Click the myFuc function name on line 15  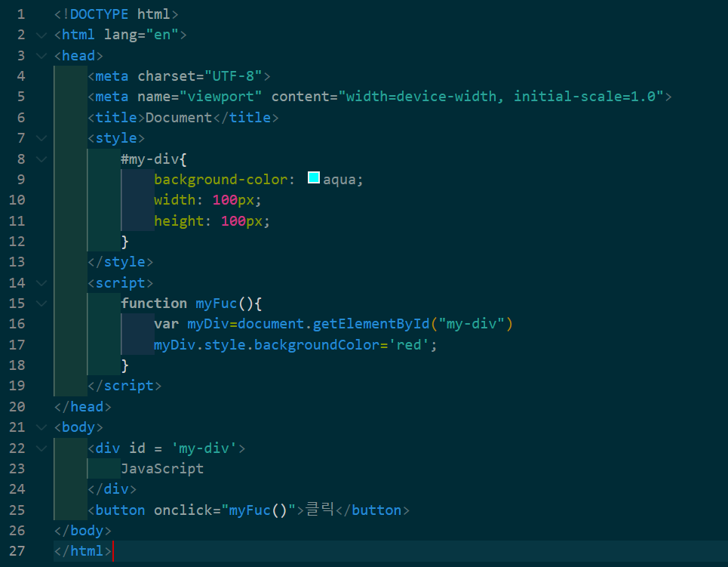(x=217, y=304)
